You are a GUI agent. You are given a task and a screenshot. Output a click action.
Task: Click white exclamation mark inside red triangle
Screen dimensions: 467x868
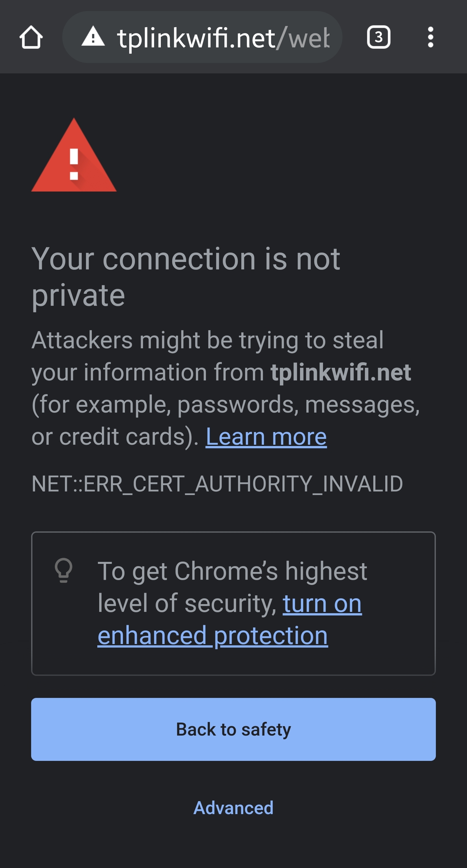coord(74,164)
